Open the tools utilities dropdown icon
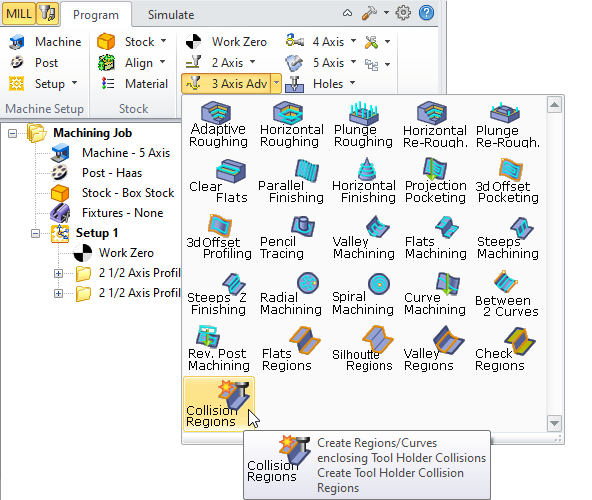Viewport: 592px width, 500px height. coord(378,42)
